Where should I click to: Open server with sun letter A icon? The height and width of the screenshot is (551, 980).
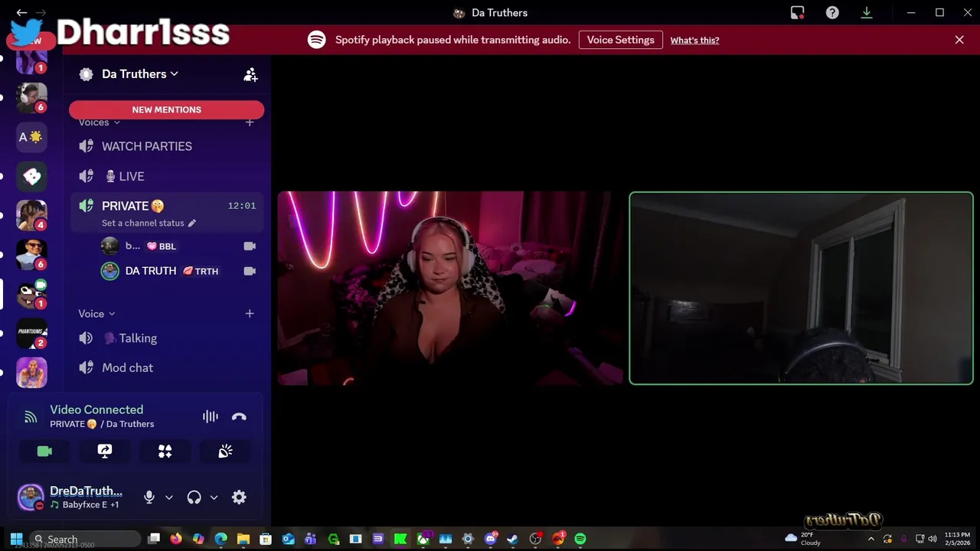coord(31,137)
